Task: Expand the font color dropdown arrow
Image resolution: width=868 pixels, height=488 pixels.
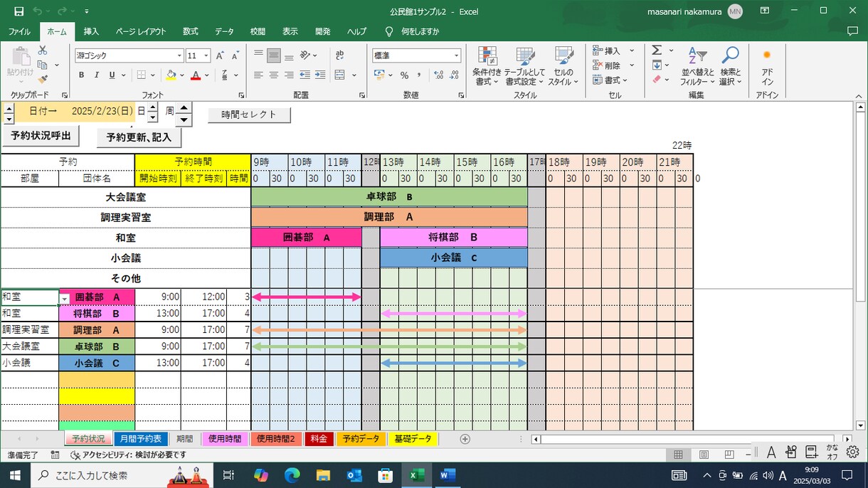Action: (x=207, y=75)
